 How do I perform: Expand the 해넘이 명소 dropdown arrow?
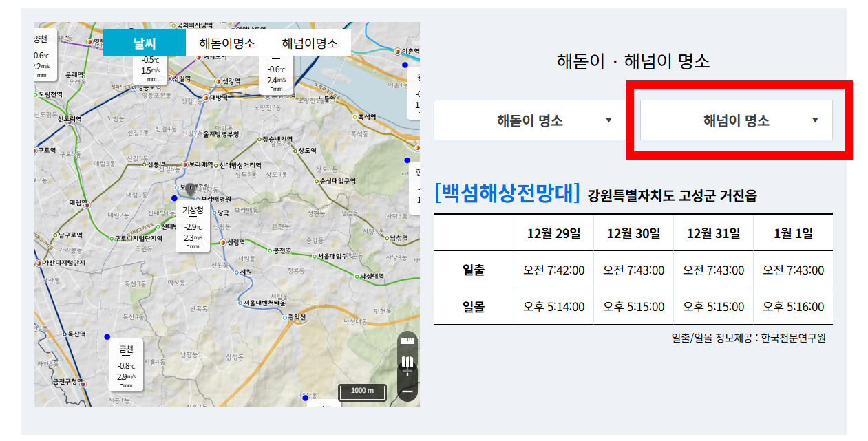815,120
